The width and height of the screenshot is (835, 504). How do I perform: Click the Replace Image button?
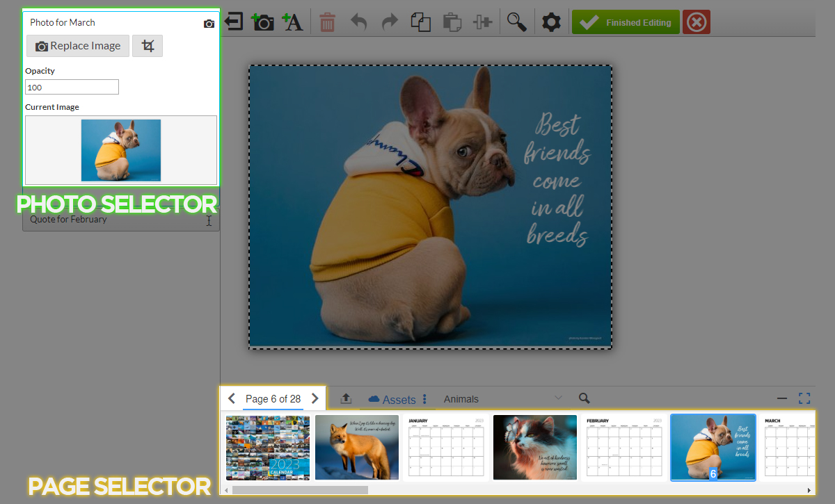click(78, 46)
